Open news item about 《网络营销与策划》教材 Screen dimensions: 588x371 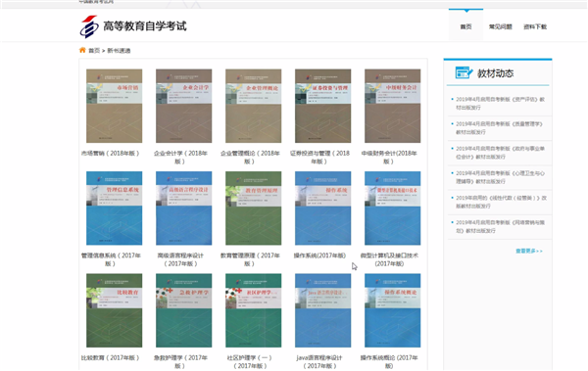click(x=500, y=226)
